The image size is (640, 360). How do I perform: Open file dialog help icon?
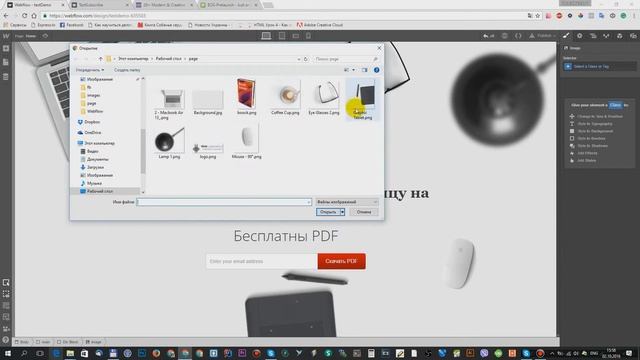[x=376, y=70]
